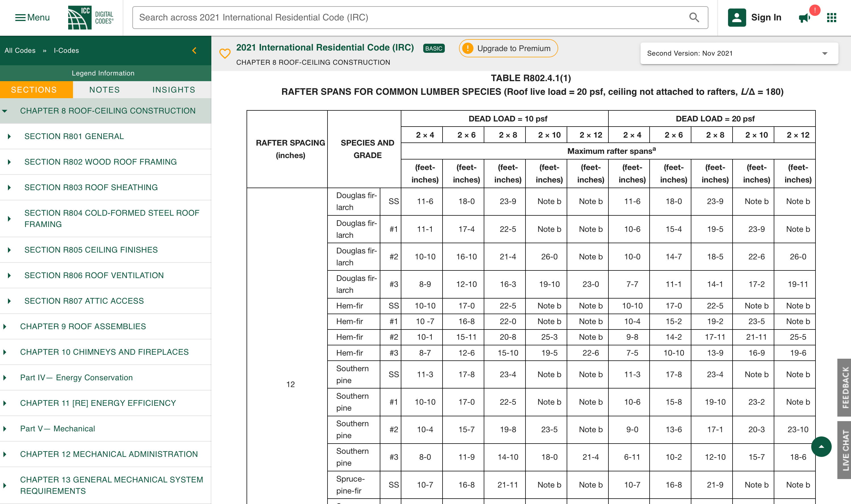This screenshot has height=504, width=851.
Task: Click the search magnifier icon
Action: (x=694, y=17)
